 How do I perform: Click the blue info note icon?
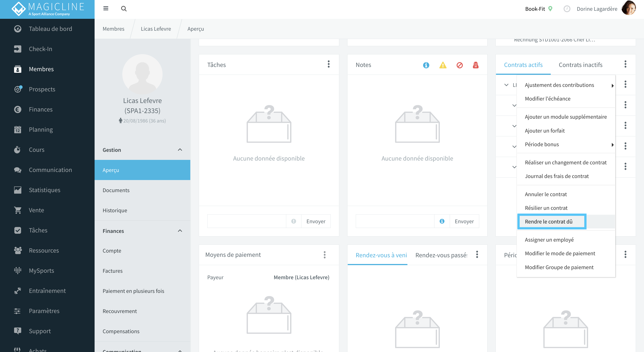(426, 65)
